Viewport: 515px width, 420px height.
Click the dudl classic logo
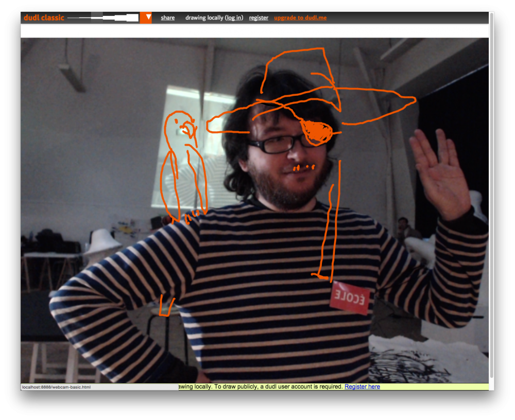tap(44, 17)
